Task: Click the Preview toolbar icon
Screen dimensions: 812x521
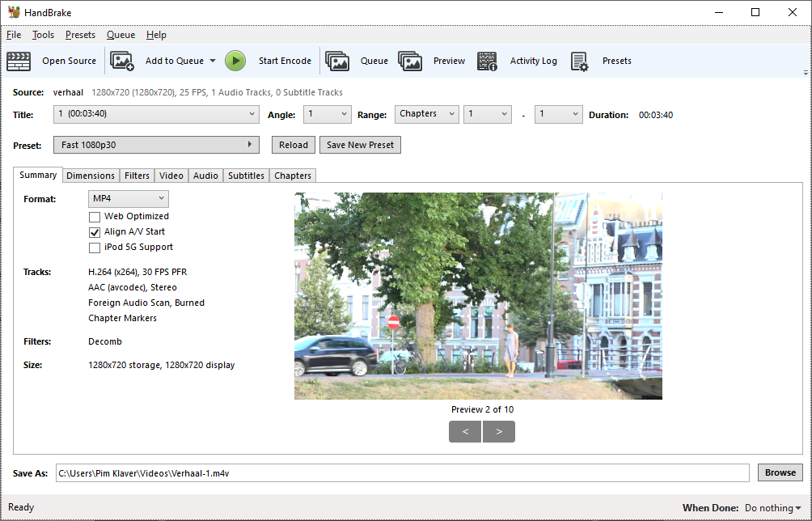Action: click(410, 61)
